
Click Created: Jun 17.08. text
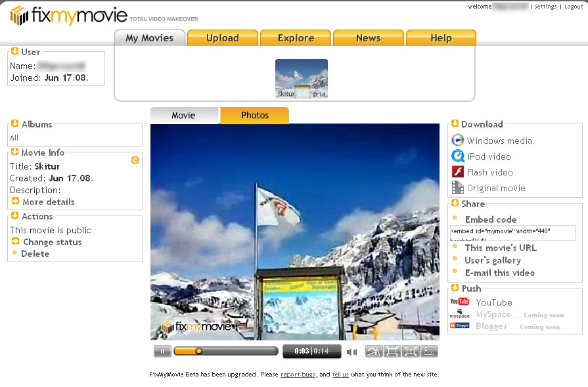pos(51,179)
